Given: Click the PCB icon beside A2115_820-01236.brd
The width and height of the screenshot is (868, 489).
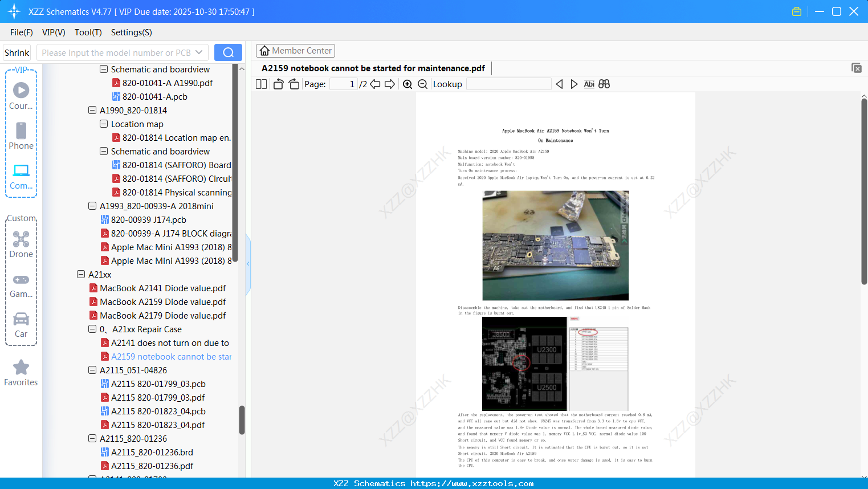Looking at the screenshot, I should click(x=105, y=453).
